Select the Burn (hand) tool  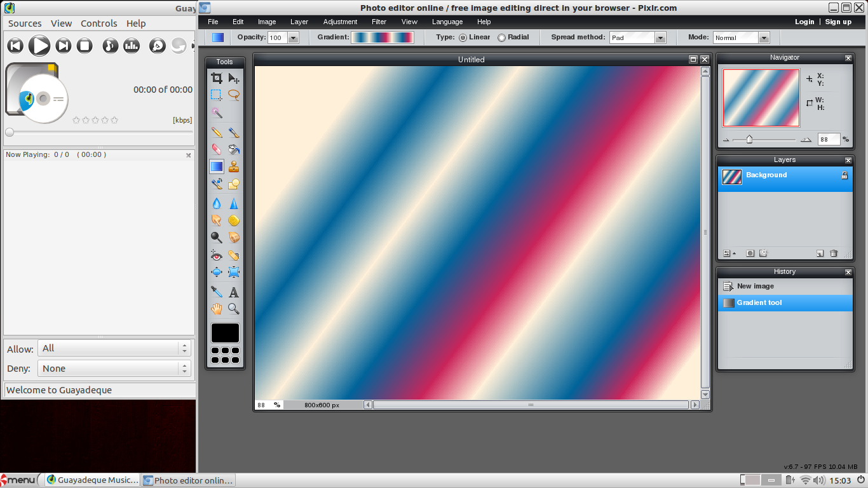[234, 238]
